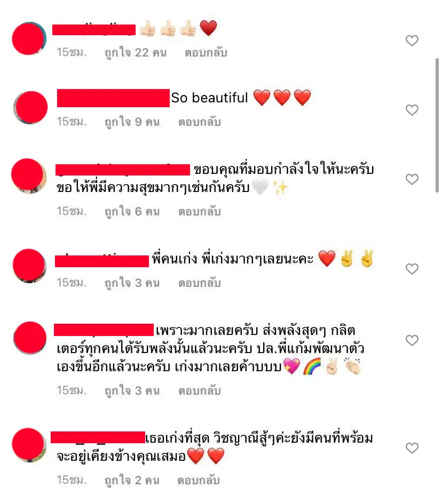The width and height of the screenshot is (442, 504).
Task: Open username of 'พี่คนเก่ง' commenter
Action: (x=101, y=260)
